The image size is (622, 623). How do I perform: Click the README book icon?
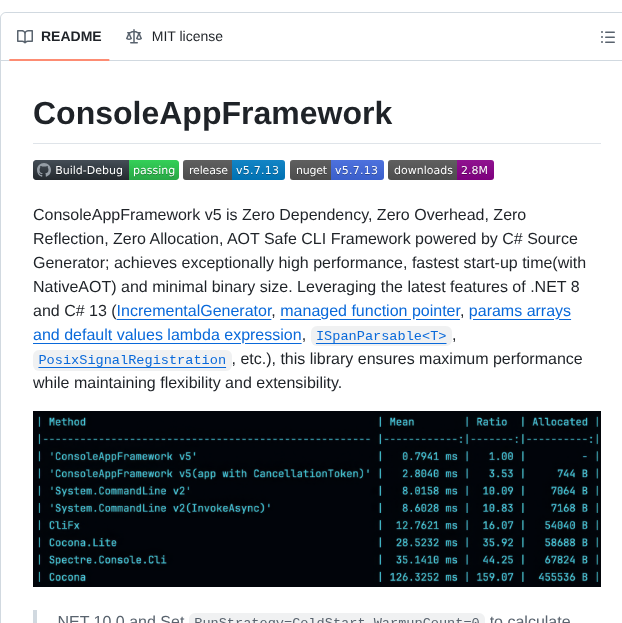(x=25, y=37)
